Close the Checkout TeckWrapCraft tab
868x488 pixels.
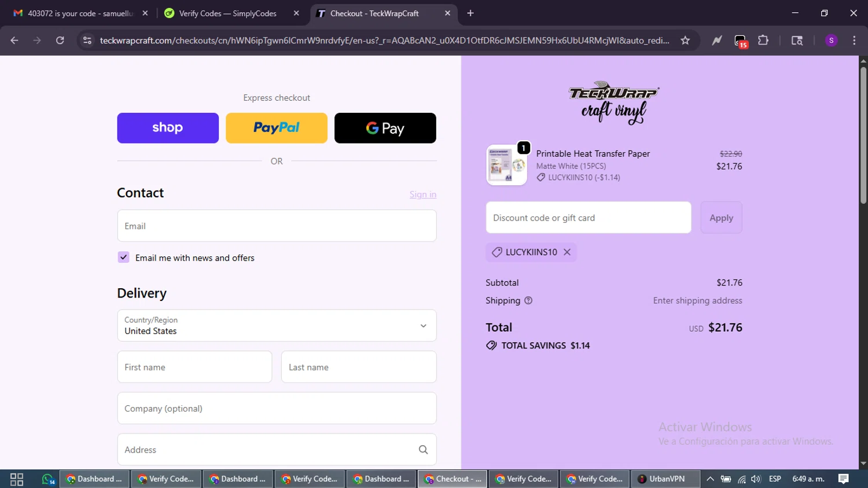pyautogui.click(x=447, y=13)
